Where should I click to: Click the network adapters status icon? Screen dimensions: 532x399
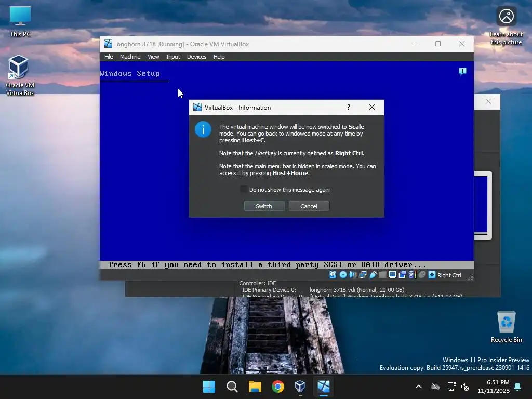tap(363, 275)
